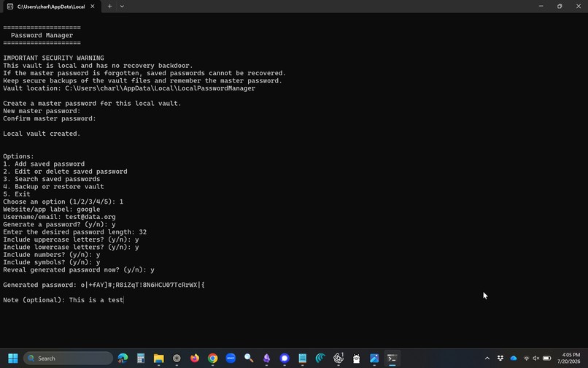Click option '1. Add saved password'

44,164
